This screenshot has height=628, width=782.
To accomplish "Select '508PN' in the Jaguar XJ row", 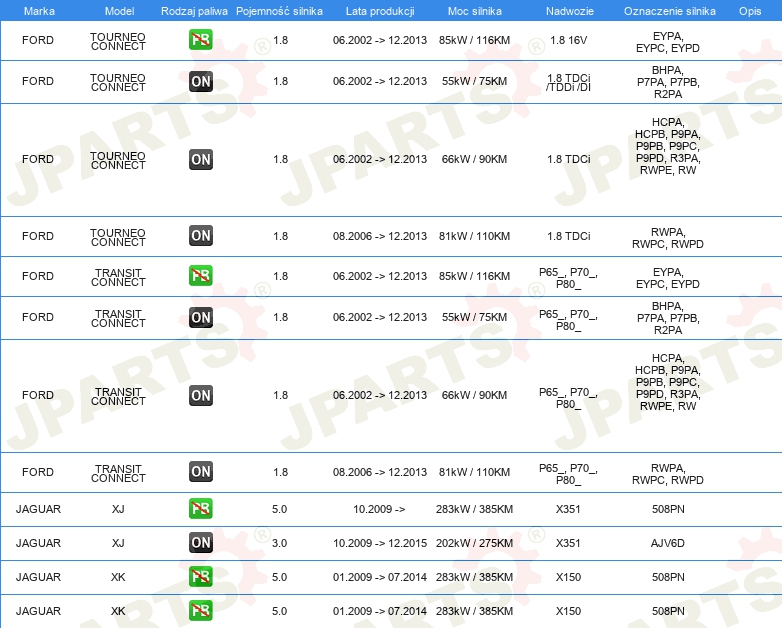I will click(x=668, y=509).
